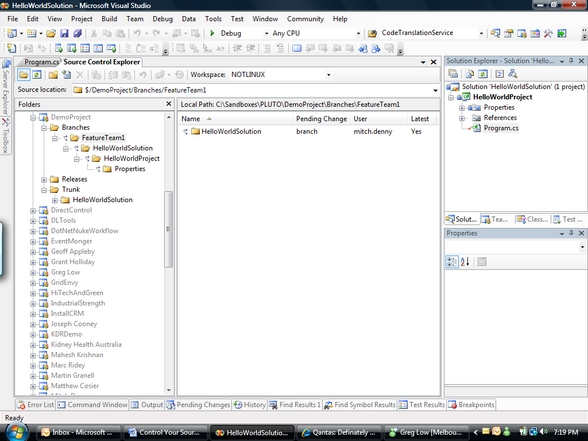588x441 pixels.
Task: Click the Windows Start orb
Action: click(16, 432)
